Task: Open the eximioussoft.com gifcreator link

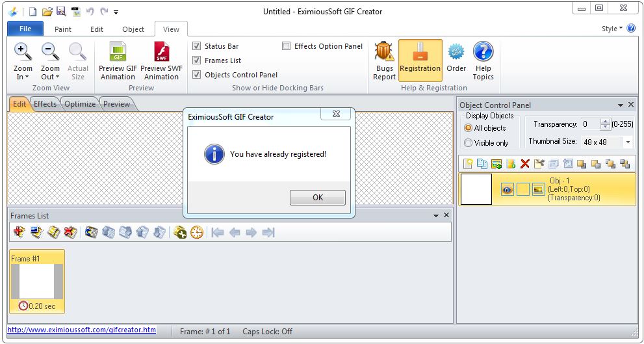Action: click(x=81, y=330)
